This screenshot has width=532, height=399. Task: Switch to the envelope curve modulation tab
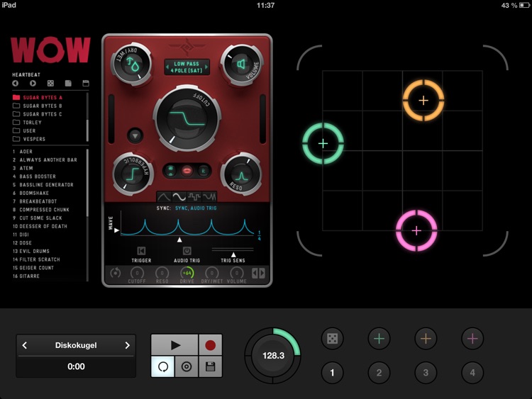[164, 196]
